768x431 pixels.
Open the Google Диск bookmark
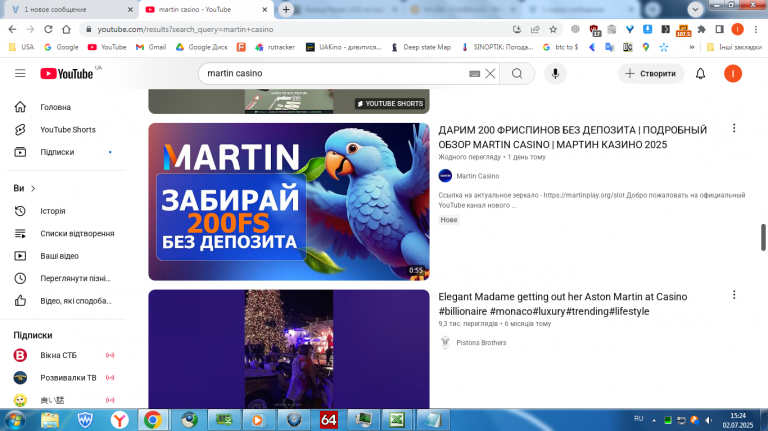coord(202,47)
